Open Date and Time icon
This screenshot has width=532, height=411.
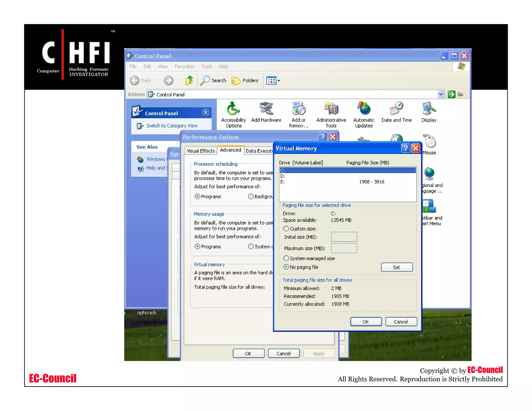[x=396, y=109]
